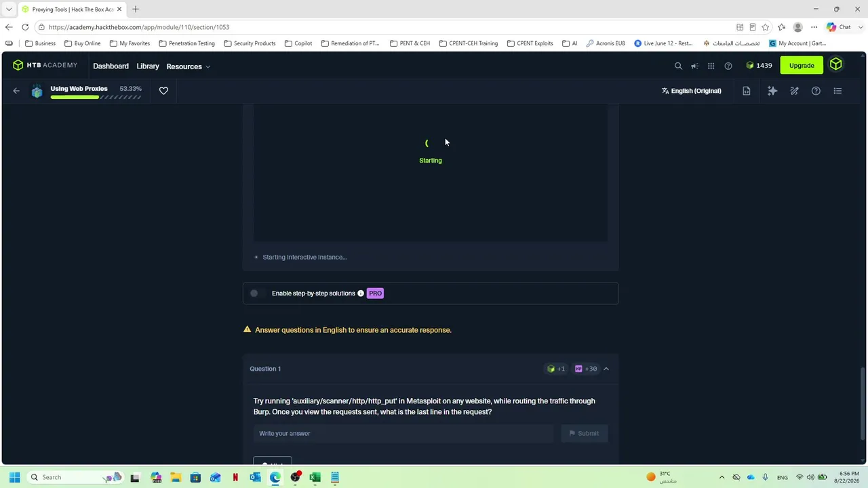
Task: Open the split screen icon in the address bar
Action: click(x=740, y=27)
